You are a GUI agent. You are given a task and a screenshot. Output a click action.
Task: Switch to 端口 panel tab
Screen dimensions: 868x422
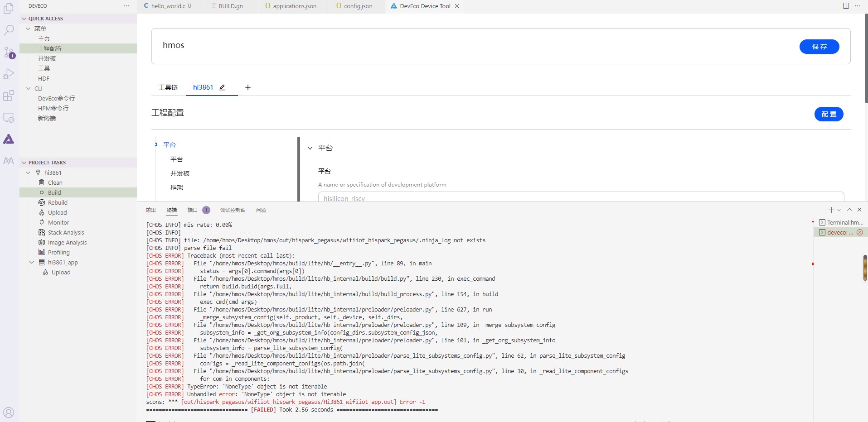(193, 210)
